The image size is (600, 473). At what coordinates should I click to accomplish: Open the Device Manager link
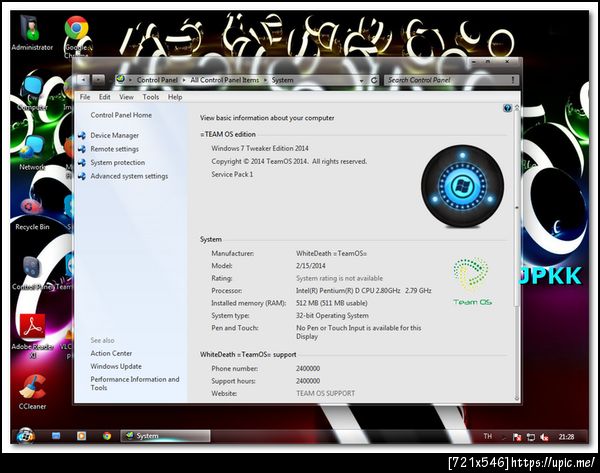click(114, 135)
